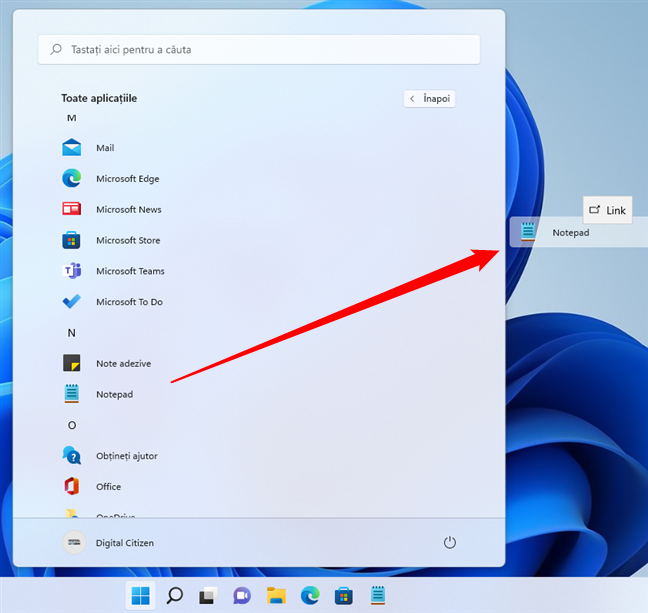Click the Office label
Viewport: 648px width, 613px height.
[x=109, y=487]
